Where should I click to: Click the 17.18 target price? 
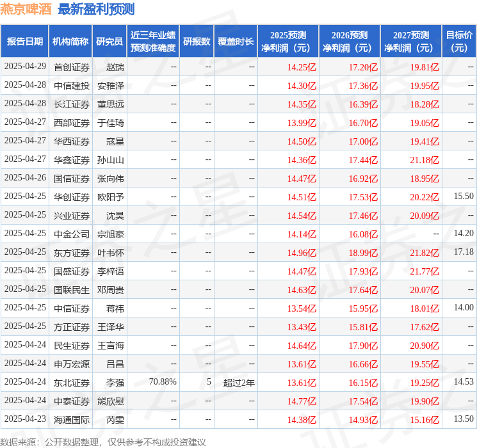pos(464,252)
